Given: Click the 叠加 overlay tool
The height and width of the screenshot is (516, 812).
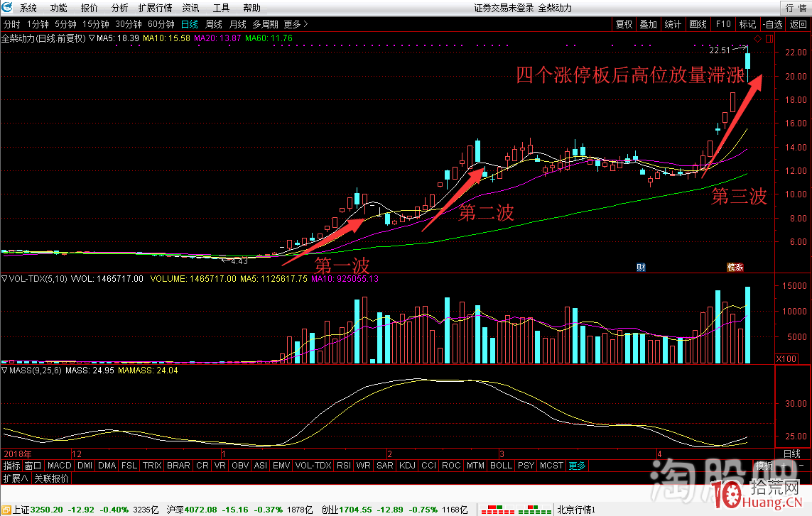Looking at the screenshot, I should (x=648, y=24).
